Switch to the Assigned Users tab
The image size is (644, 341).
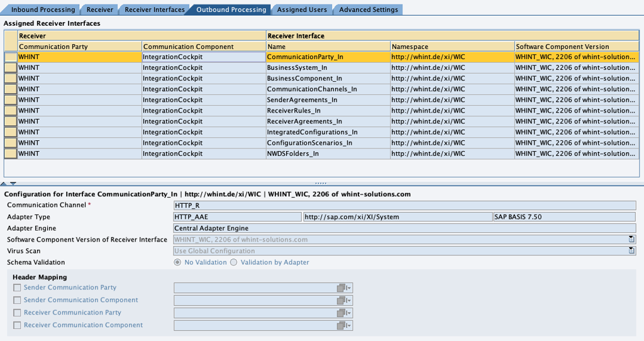pyautogui.click(x=302, y=9)
